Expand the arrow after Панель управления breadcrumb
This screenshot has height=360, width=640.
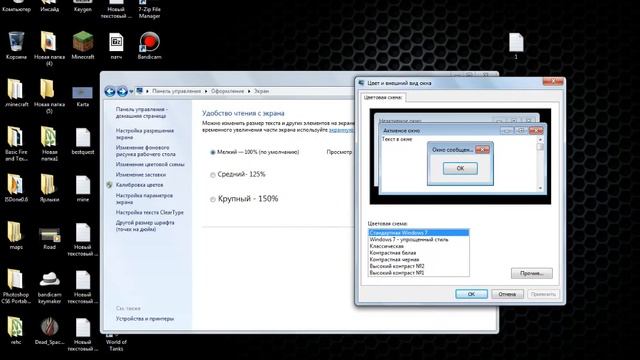[206, 91]
